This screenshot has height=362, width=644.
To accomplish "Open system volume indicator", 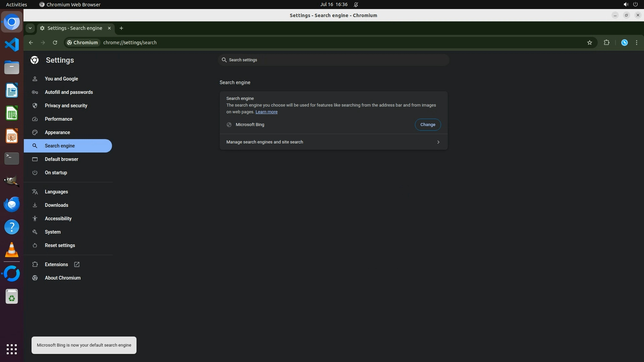I will pyautogui.click(x=626, y=4).
